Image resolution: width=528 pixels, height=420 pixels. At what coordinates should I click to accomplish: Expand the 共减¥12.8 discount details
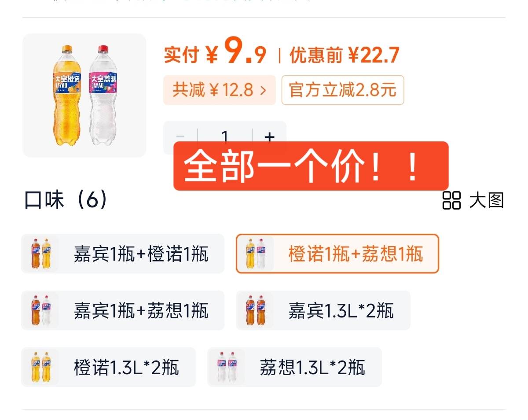[219, 90]
